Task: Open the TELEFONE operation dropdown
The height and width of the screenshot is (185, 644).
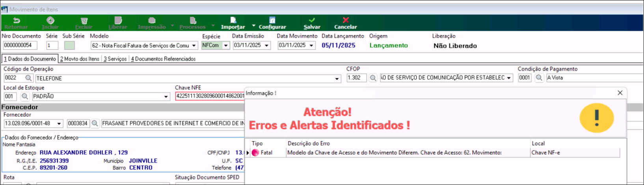Action: 337,78
